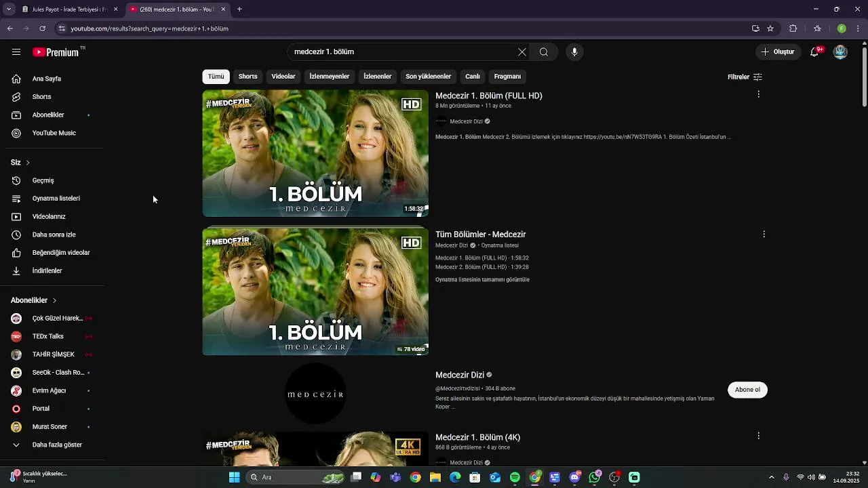Select the İzlenenler filter chip

point(378,77)
